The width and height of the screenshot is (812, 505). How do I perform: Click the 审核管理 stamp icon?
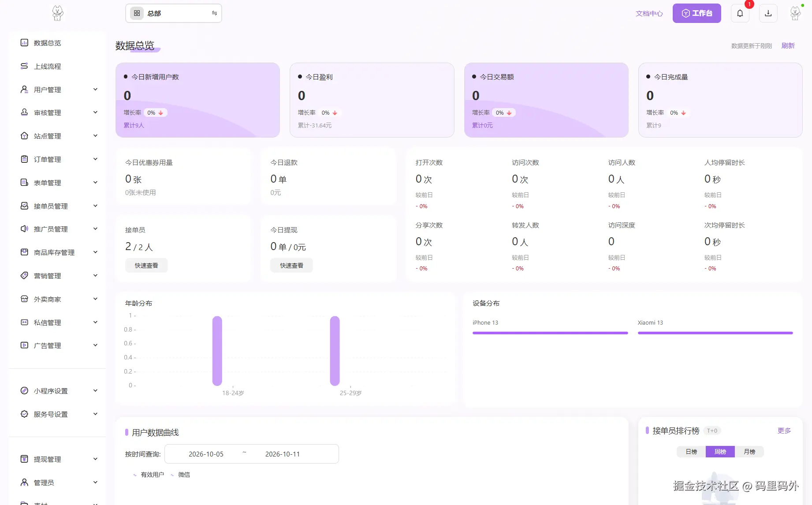click(x=24, y=112)
